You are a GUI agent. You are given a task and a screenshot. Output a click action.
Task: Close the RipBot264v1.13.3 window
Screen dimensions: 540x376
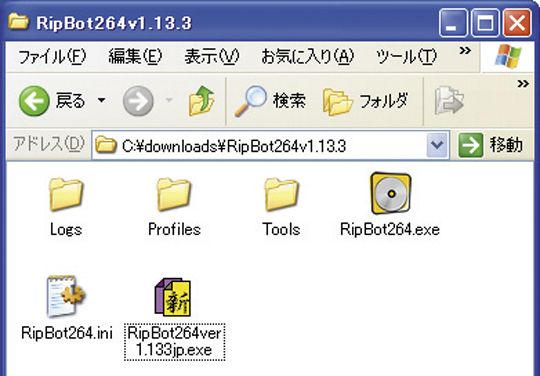point(517,23)
